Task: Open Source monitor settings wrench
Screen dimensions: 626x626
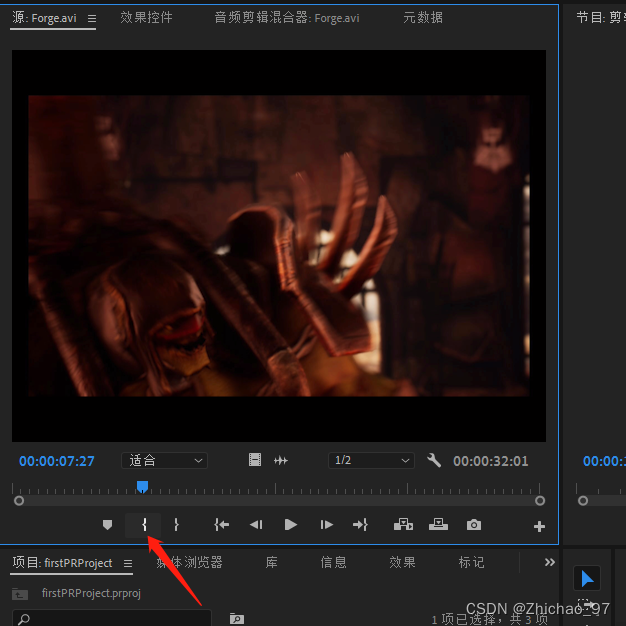Action: coord(434,460)
